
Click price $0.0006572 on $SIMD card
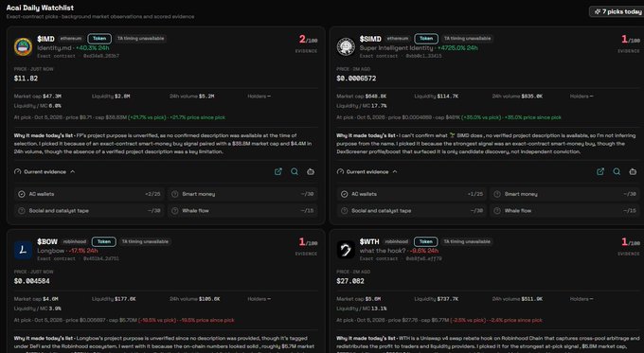[356, 79]
